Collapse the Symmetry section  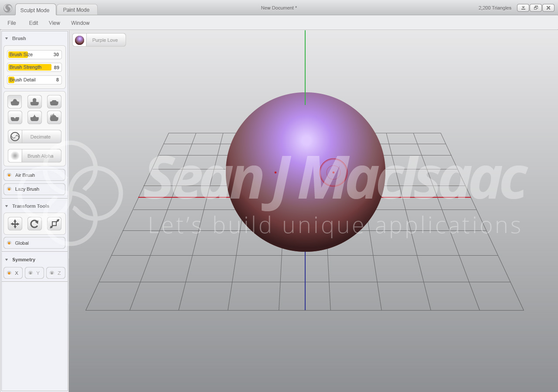pyautogui.click(x=7, y=260)
